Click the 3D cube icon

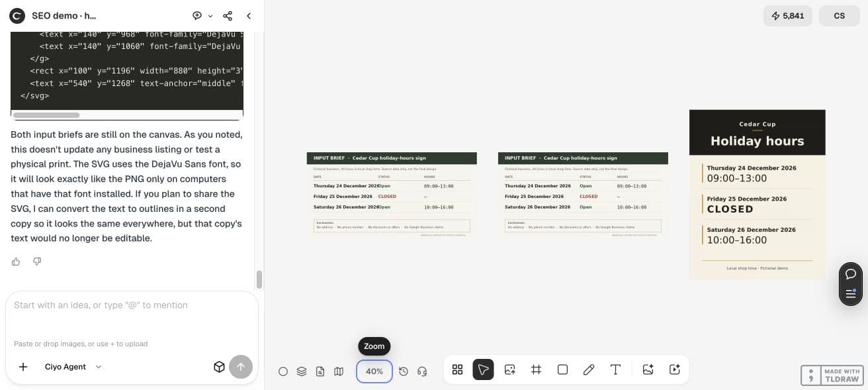coord(219,367)
